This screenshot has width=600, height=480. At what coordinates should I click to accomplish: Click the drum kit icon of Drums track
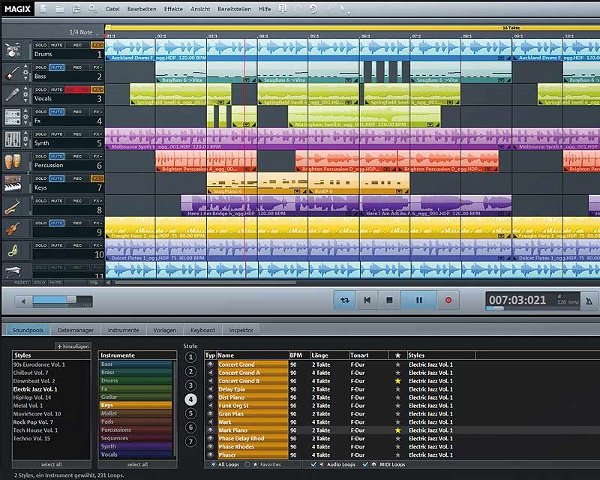[x=13, y=50]
